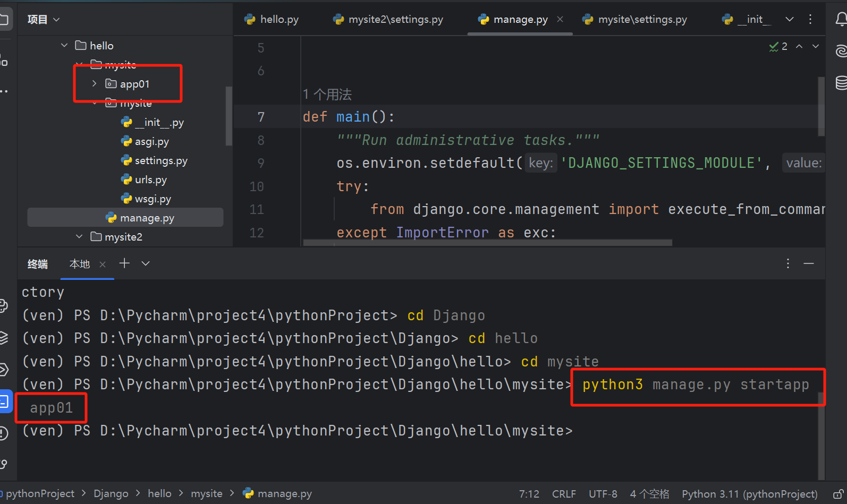Select the app01 folder
This screenshot has height=504, width=847.
128,84
